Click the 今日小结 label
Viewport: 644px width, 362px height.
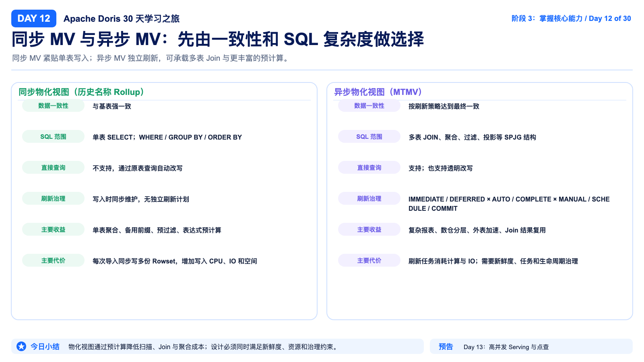(x=45, y=346)
